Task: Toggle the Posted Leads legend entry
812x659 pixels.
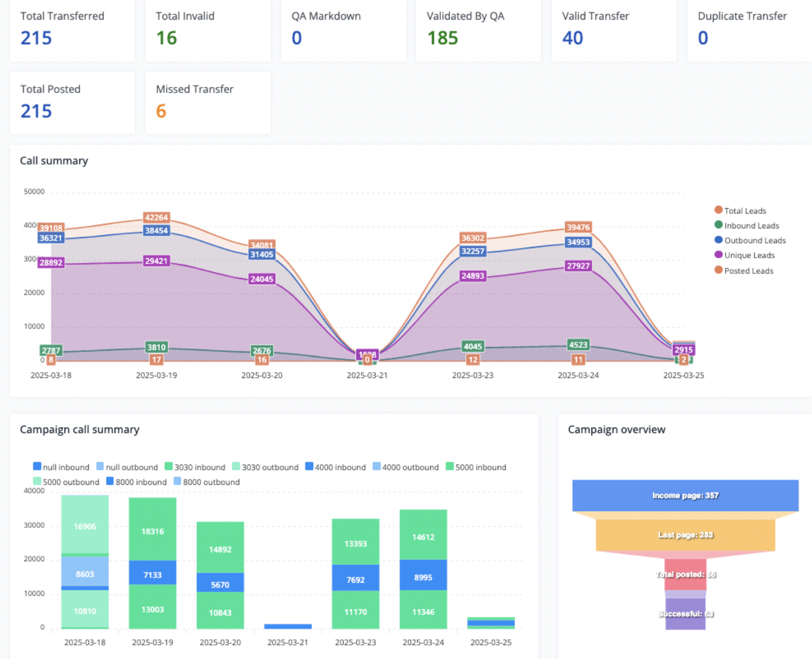Action: (x=743, y=271)
